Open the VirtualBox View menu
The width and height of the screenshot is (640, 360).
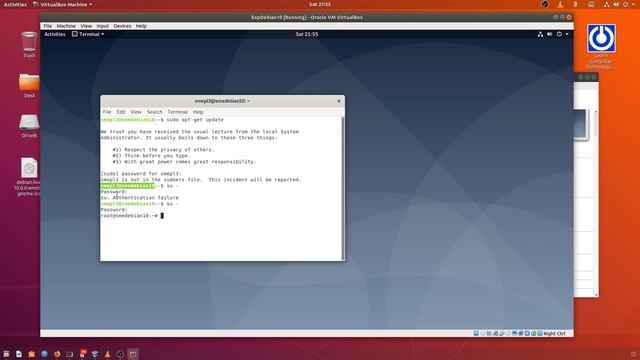pos(86,26)
